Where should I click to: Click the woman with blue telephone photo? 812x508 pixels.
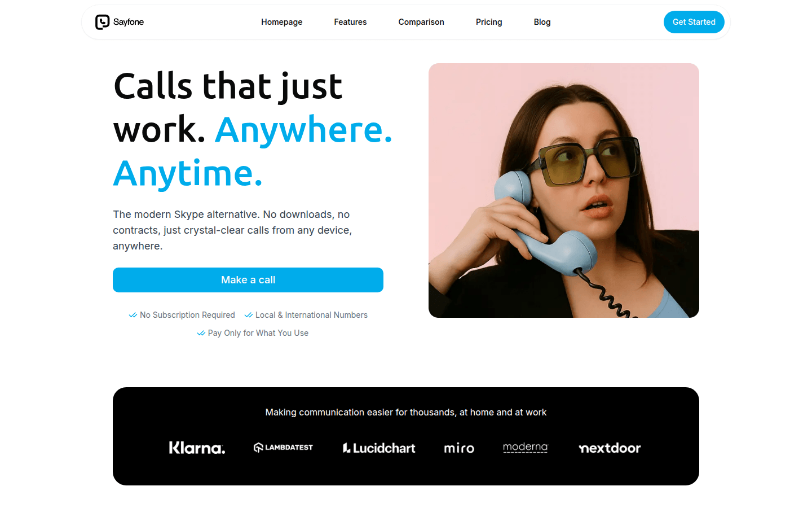coord(564,190)
